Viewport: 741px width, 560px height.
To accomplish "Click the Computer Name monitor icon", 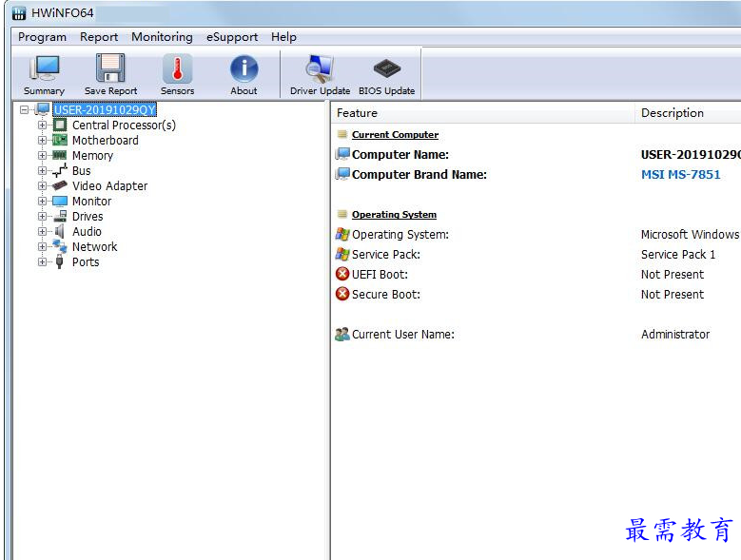I will point(342,154).
